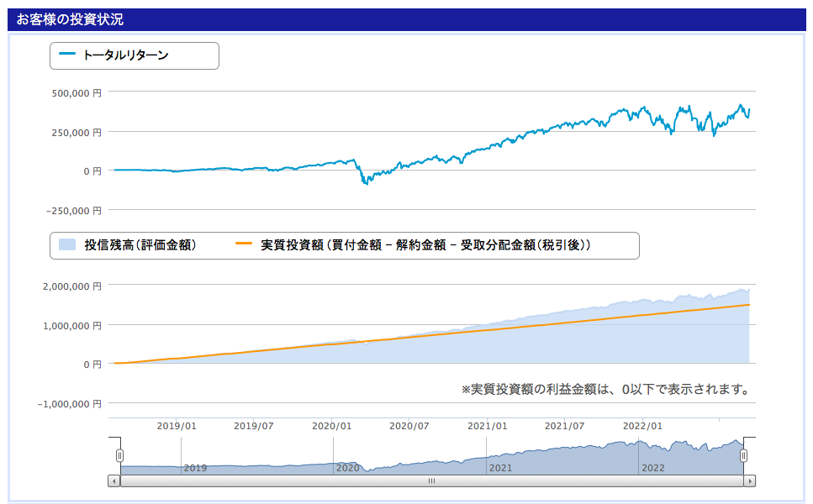
Task: Toggle the トータルリターン legend entry
Action: (114, 55)
